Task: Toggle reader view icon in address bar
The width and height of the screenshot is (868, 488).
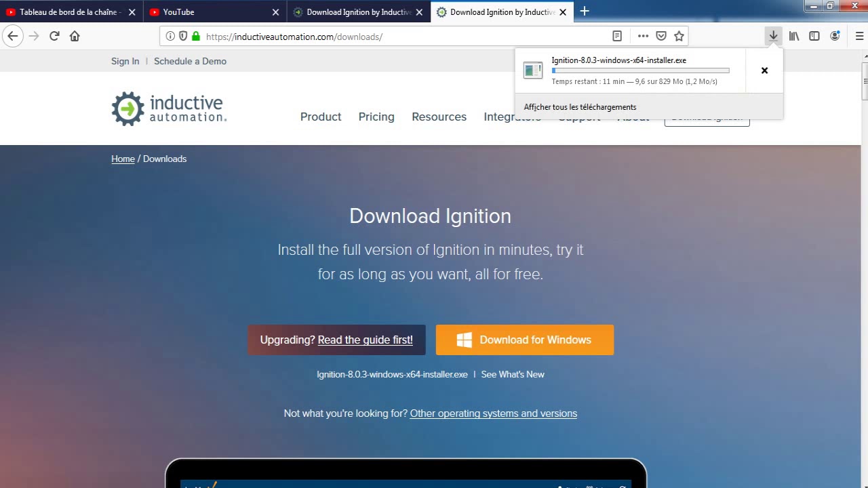Action: [x=617, y=37]
